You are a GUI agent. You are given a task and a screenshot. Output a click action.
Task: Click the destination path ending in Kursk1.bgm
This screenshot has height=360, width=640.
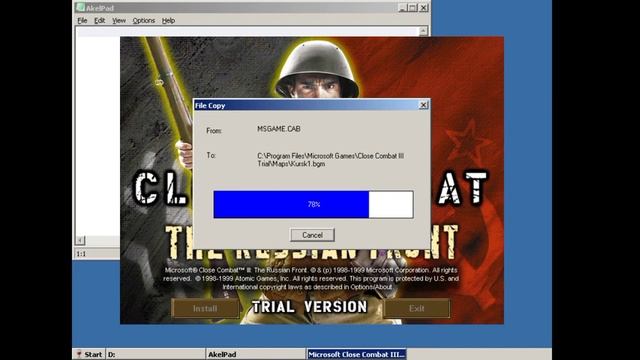pos(331,160)
